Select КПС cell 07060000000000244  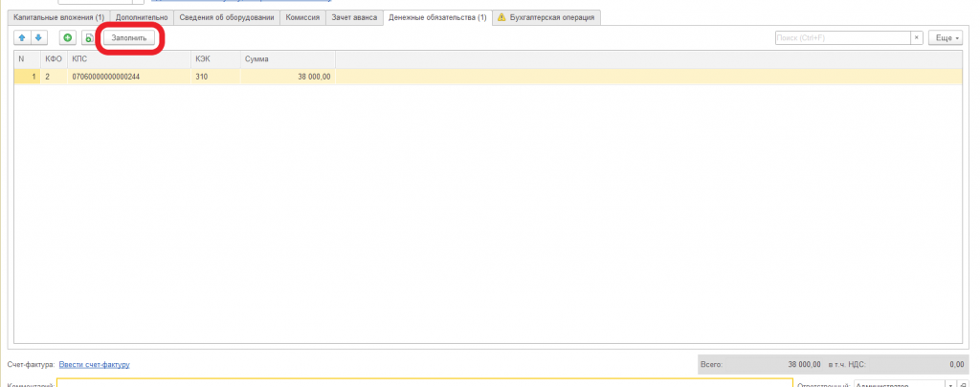point(129,77)
